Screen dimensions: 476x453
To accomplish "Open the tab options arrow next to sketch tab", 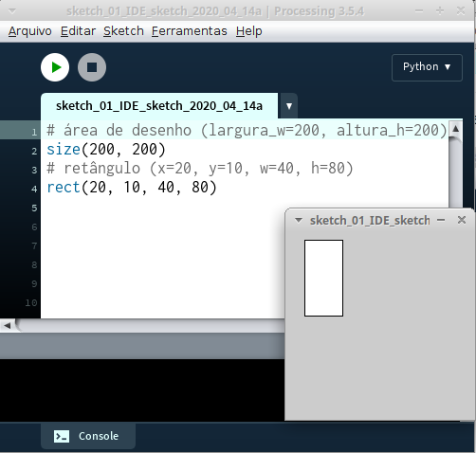I will pyautogui.click(x=289, y=106).
